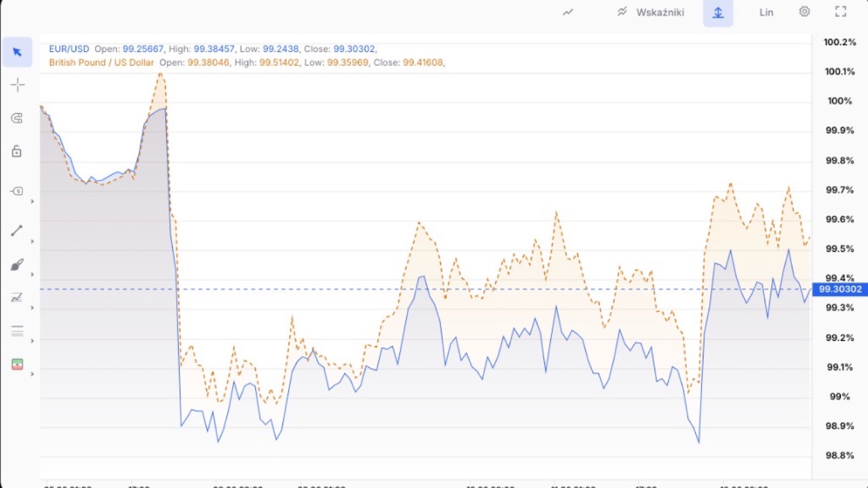Enter fullscreen chart mode
This screenshot has width=868, height=488.
pos(840,11)
